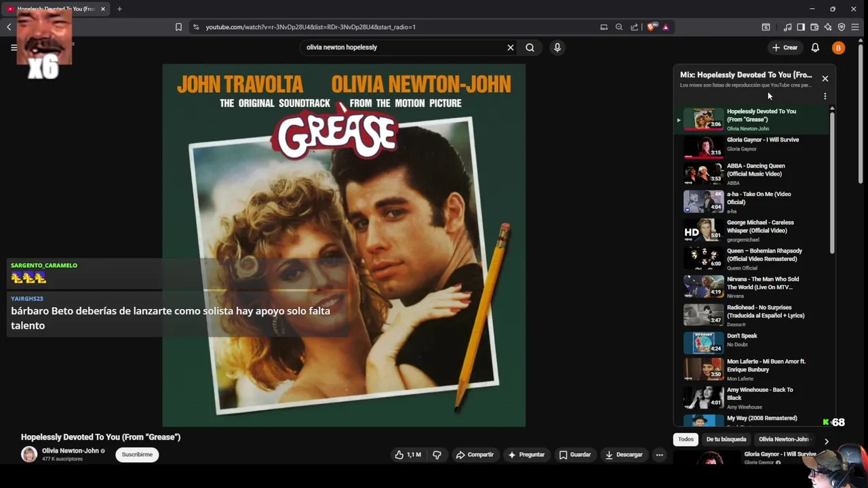Dislike the video with thumbs down
The height and width of the screenshot is (488, 868).
(437, 455)
